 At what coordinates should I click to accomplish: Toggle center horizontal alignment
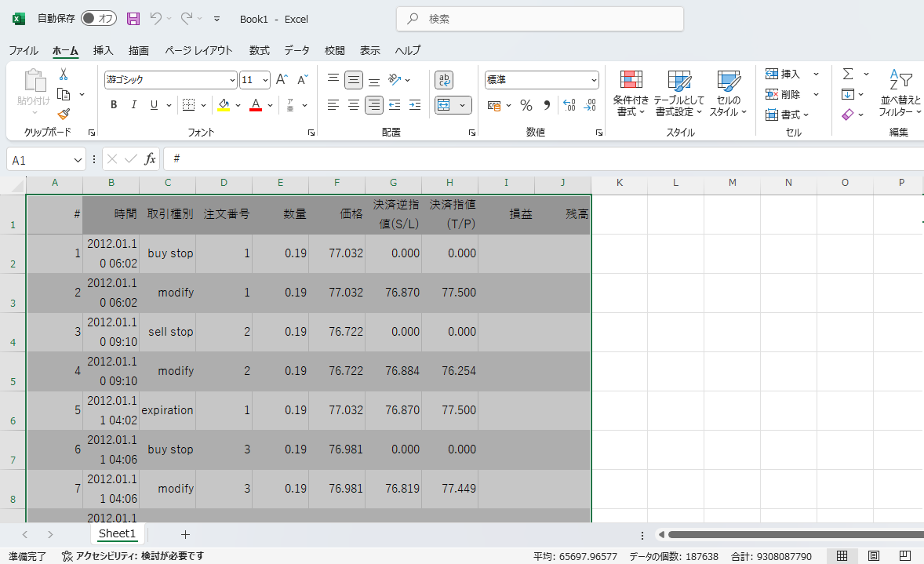[354, 105]
